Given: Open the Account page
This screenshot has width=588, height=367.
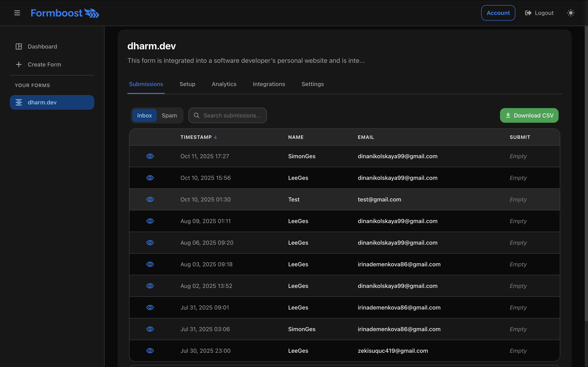Looking at the screenshot, I should (498, 13).
